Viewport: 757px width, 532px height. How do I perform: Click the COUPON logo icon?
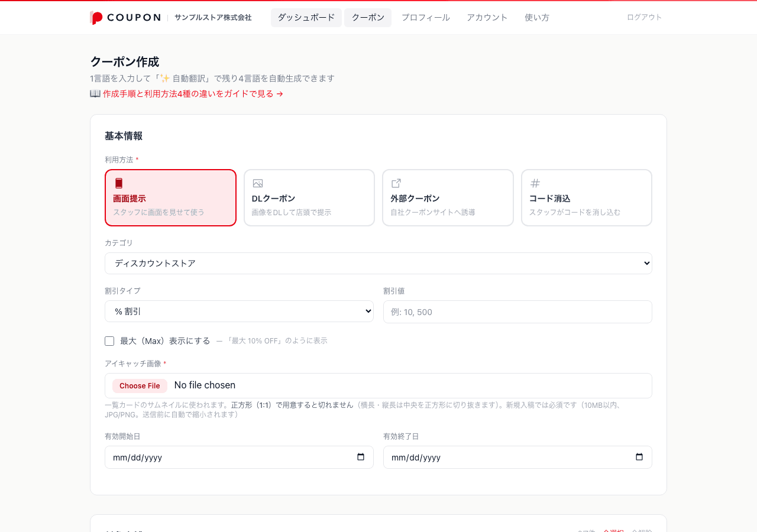tap(96, 18)
